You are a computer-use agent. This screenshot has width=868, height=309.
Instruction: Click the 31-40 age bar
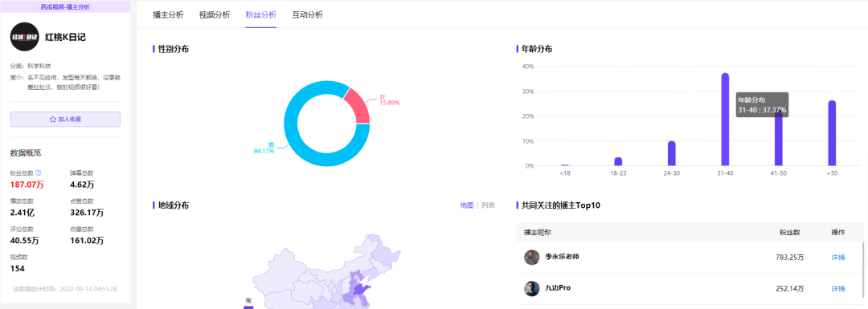(x=725, y=120)
